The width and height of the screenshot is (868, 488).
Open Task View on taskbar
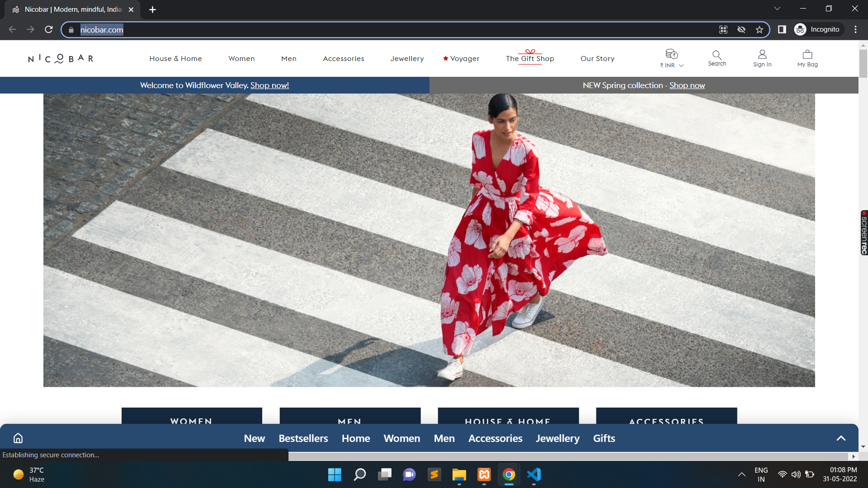click(x=385, y=474)
